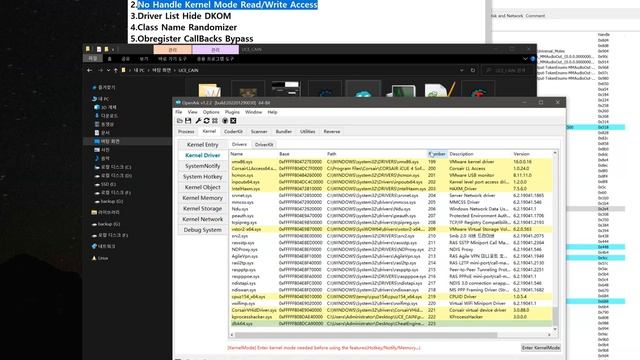This screenshot has height=360, width=640.
Task: Select the inpoutx64.sys driver row
Action: [x=391, y=182]
